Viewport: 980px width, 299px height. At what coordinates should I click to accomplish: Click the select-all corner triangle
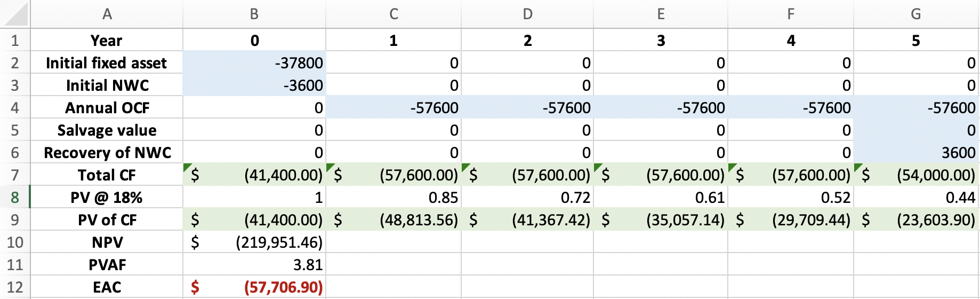15,14
